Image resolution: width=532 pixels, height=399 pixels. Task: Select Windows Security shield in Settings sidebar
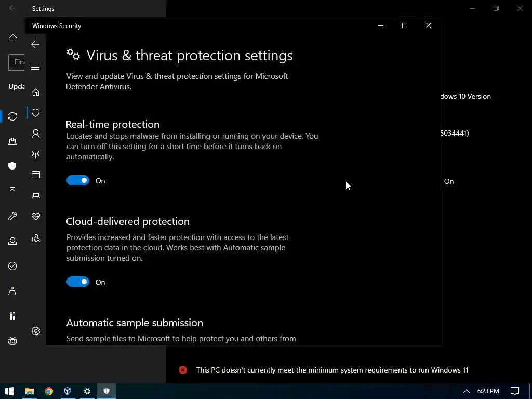coord(12,166)
